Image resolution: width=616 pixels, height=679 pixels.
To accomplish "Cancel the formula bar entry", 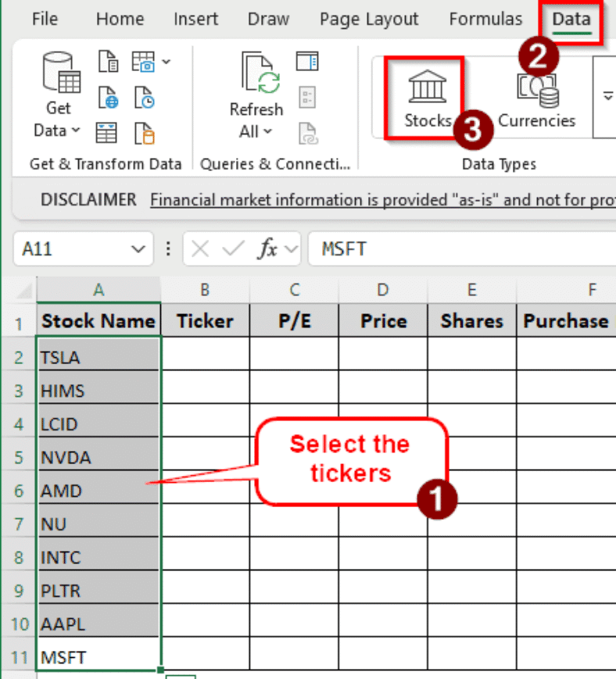I will 200,249.
